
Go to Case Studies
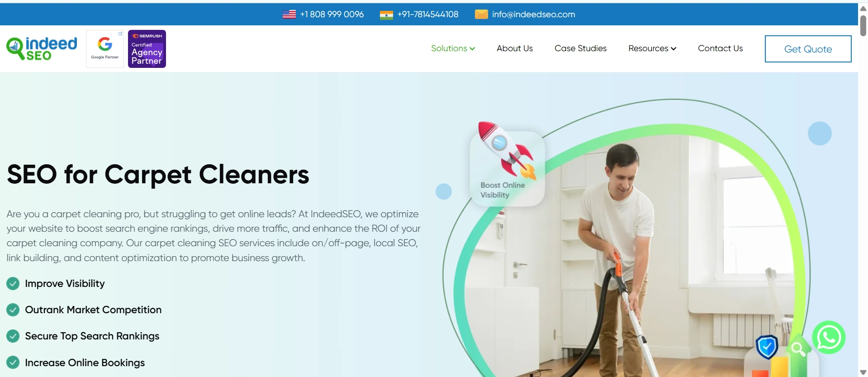(581, 48)
